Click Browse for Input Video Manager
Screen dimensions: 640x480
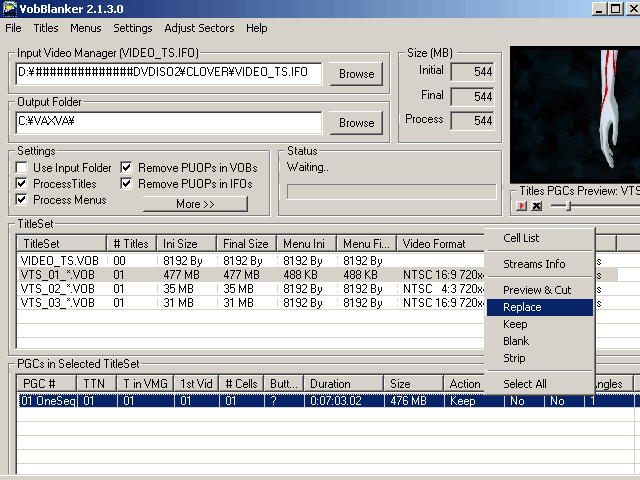356,74
